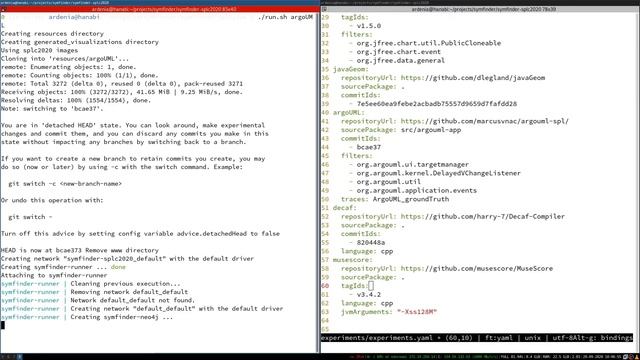Click 'Or undo this operation with:' line
The image size is (640, 360).
tap(52, 200)
